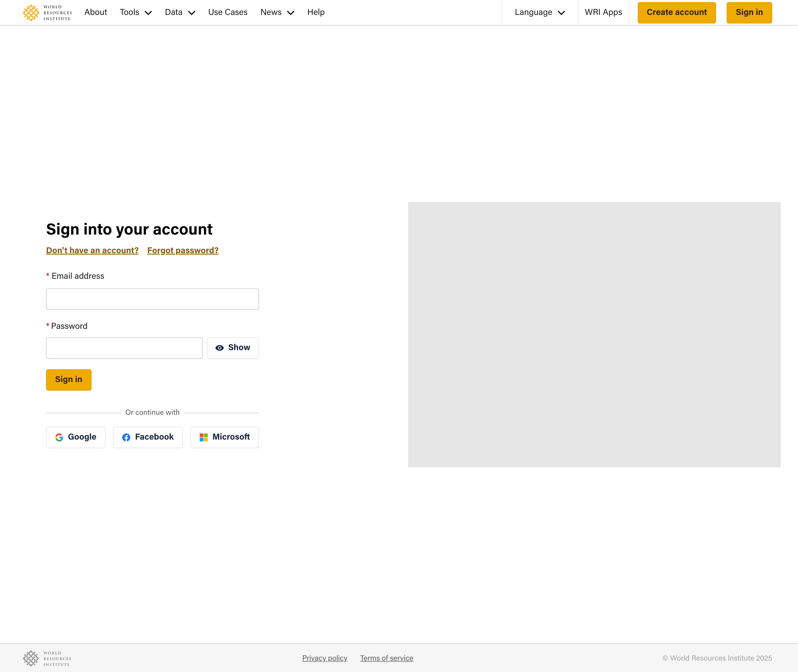
Task: Click the Forgot password? link
Action: [x=183, y=250]
